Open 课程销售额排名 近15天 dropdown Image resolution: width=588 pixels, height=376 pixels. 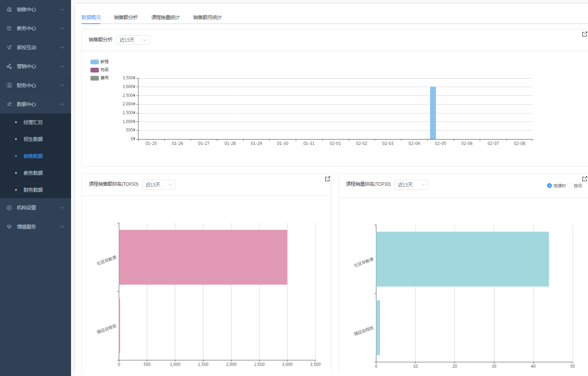click(x=159, y=185)
